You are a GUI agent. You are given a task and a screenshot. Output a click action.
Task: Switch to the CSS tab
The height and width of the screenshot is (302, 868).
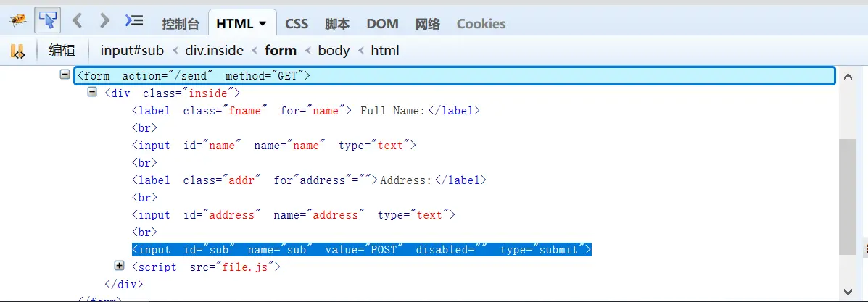(x=297, y=24)
